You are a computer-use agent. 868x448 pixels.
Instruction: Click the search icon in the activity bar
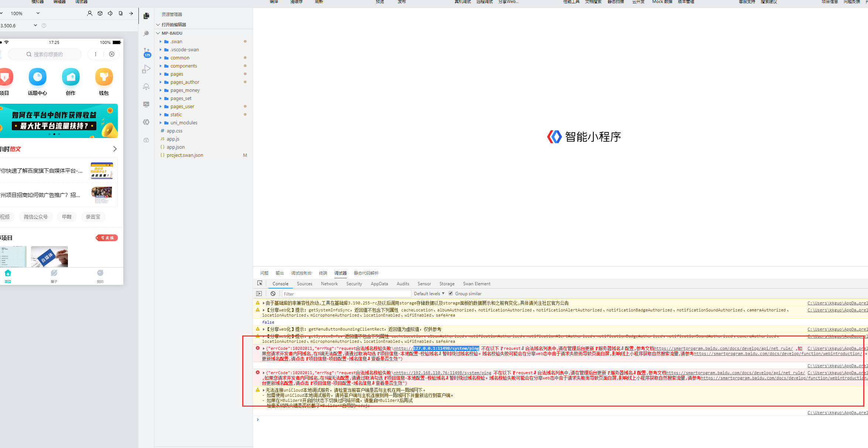(x=146, y=34)
